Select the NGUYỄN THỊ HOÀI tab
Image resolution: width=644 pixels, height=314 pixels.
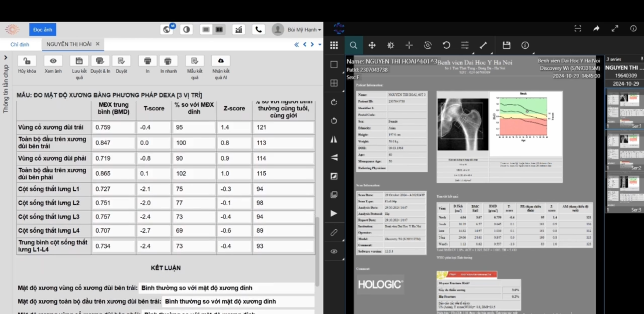coord(69,44)
